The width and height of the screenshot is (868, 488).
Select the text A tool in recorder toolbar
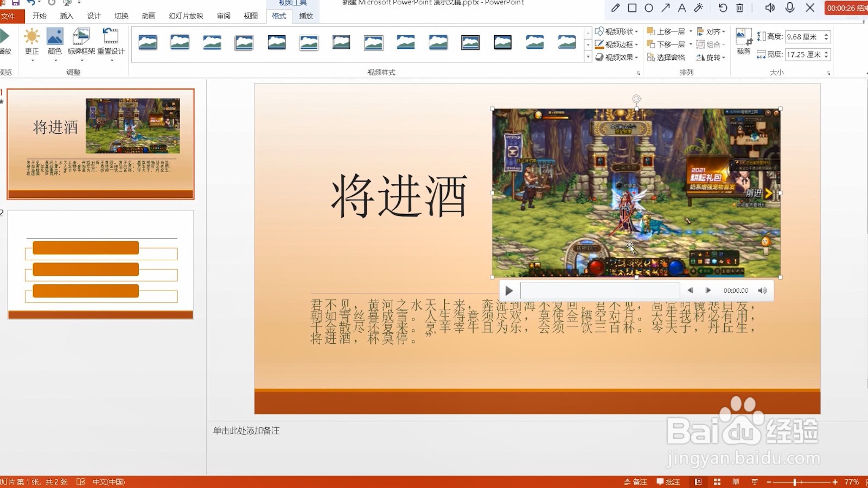click(682, 8)
